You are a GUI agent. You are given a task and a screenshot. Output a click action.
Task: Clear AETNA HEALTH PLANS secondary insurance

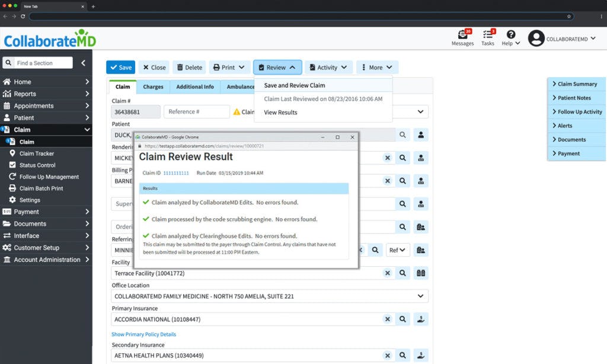click(x=387, y=356)
